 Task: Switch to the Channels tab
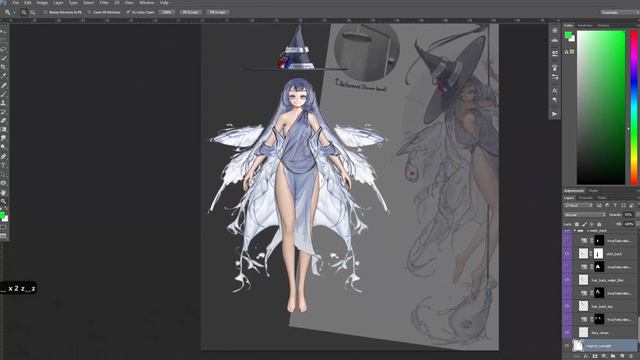[x=586, y=198]
